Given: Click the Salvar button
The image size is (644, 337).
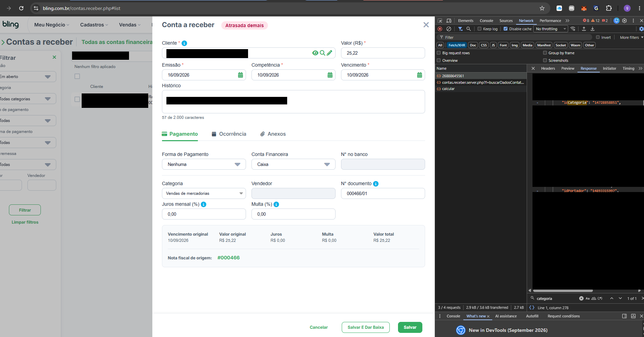Looking at the screenshot, I should (x=410, y=327).
